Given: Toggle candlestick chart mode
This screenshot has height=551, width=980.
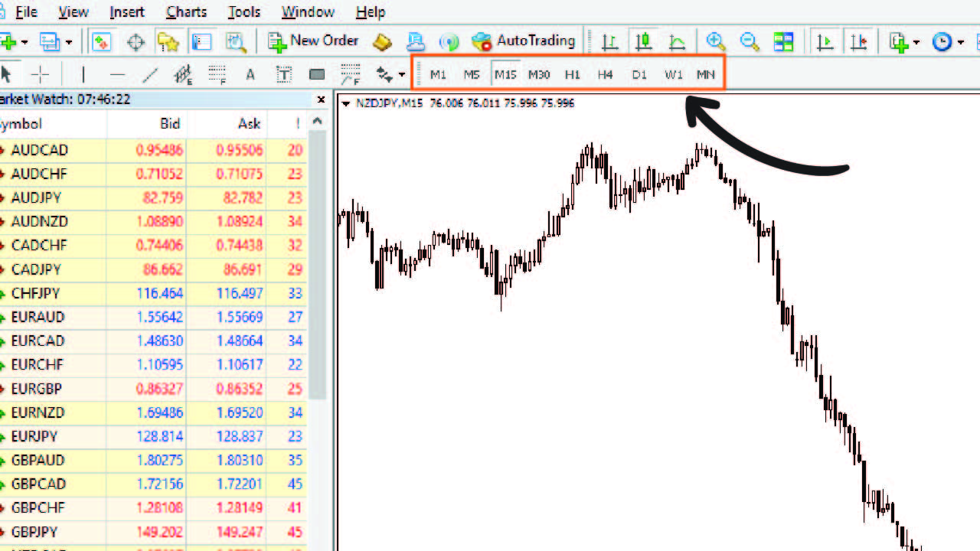Looking at the screenshot, I should (x=643, y=41).
